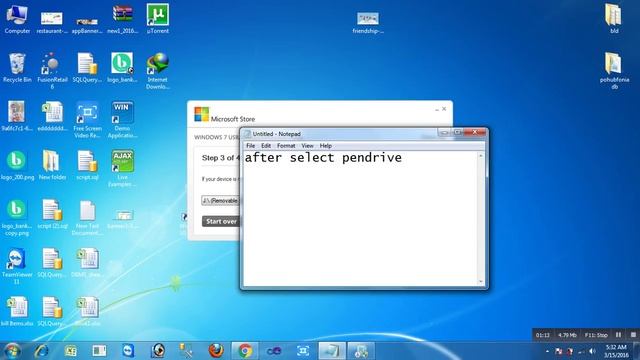Select the new1_2016 archive icon
The image size is (640, 360).
[x=122, y=19]
